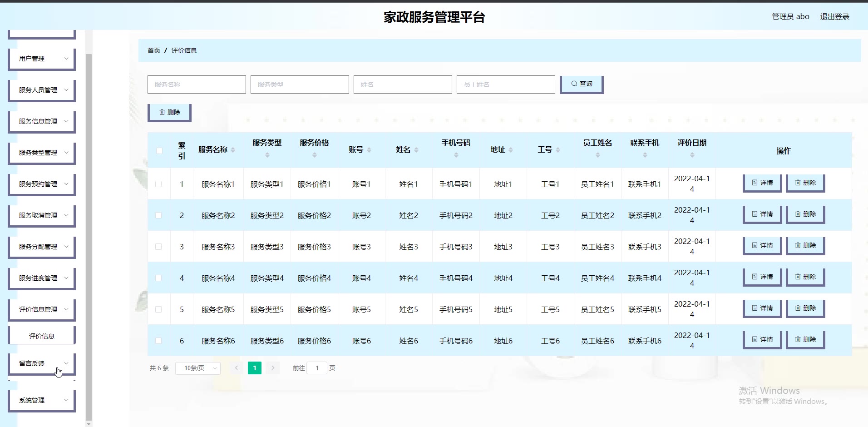The width and height of the screenshot is (868, 427).
Task: Go to previous page arrow
Action: (237, 368)
